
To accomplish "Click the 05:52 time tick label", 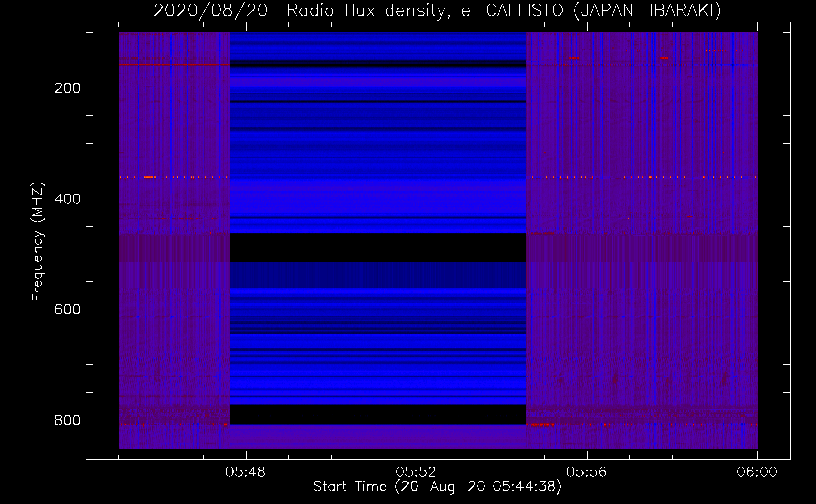I will [x=416, y=472].
